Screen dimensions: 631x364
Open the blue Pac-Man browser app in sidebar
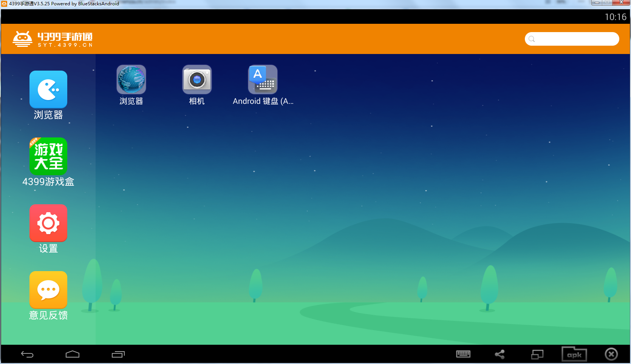coord(48,89)
